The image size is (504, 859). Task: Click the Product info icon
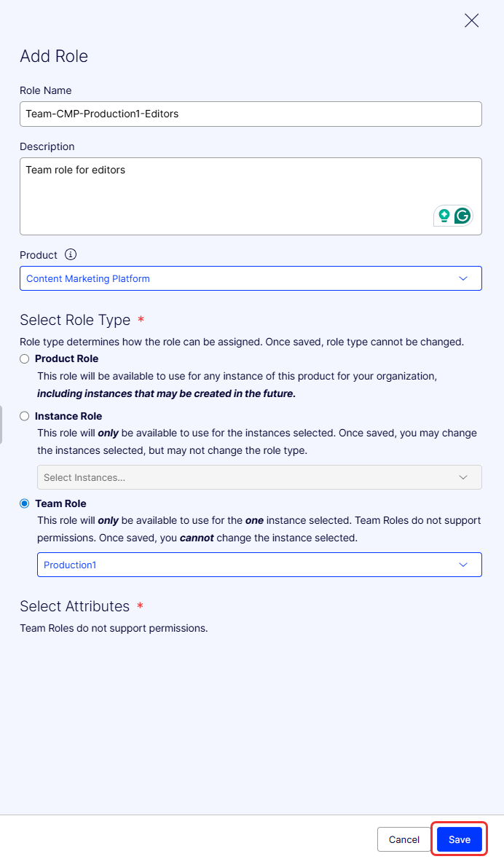[71, 254]
